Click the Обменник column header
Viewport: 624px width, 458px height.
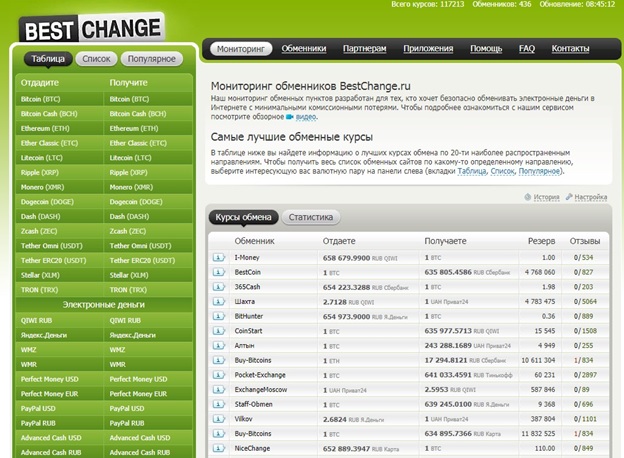(x=254, y=241)
